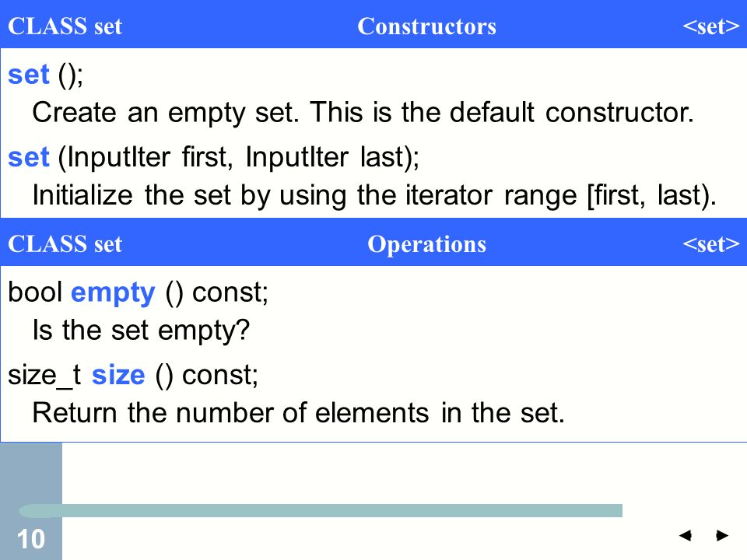The height and width of the screenshot is (560, 747).
Task: Click the 'Is the set empty?' text
Action: point(141,331)
